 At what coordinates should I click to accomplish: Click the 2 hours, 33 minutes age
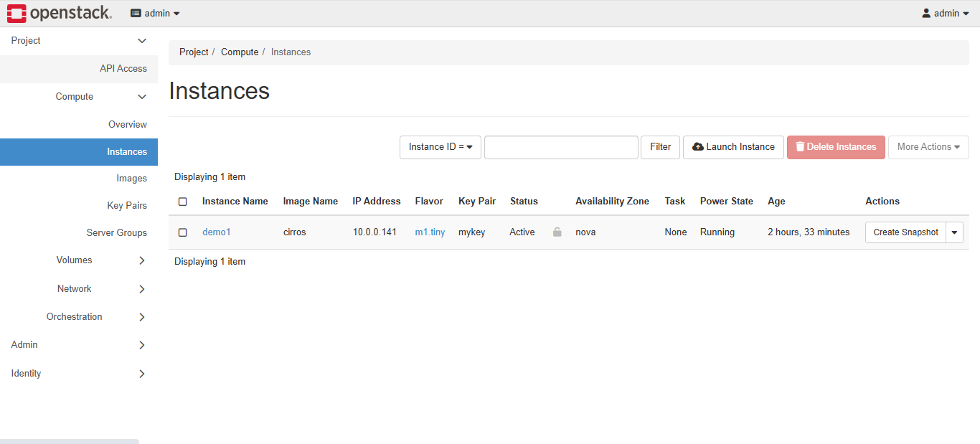809,232
